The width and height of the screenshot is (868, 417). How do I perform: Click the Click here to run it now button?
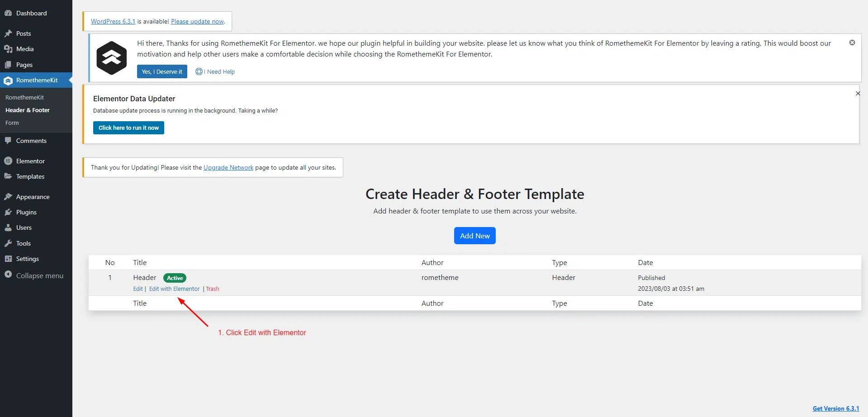pyautogui.click(x=128, y=128)
